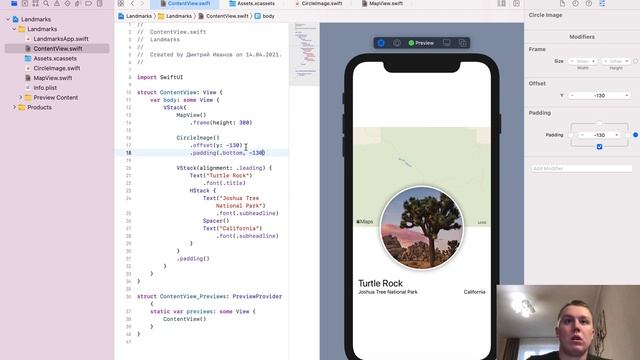Open the Issue navigator warning icon
640x360 pixels.
pyautogui.click(x=57, y=3)
